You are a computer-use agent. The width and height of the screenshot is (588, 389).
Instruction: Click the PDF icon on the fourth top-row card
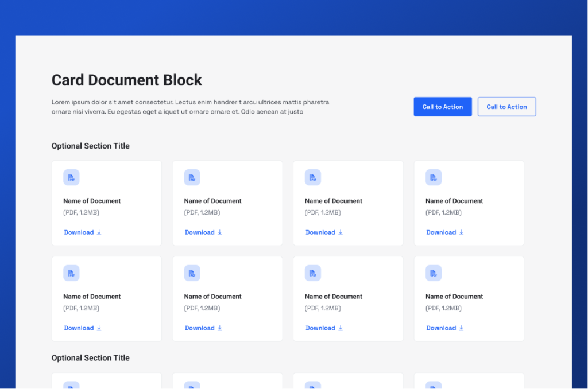(x=434, y=177)
